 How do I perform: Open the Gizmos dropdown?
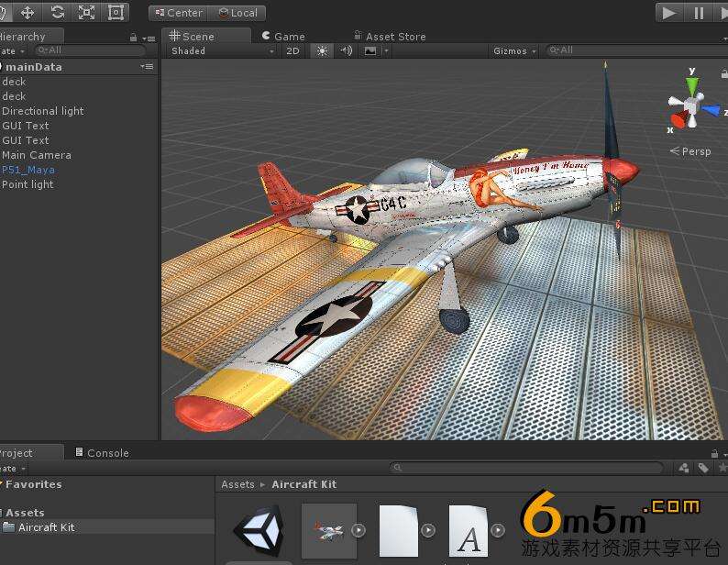pos(514,50)
